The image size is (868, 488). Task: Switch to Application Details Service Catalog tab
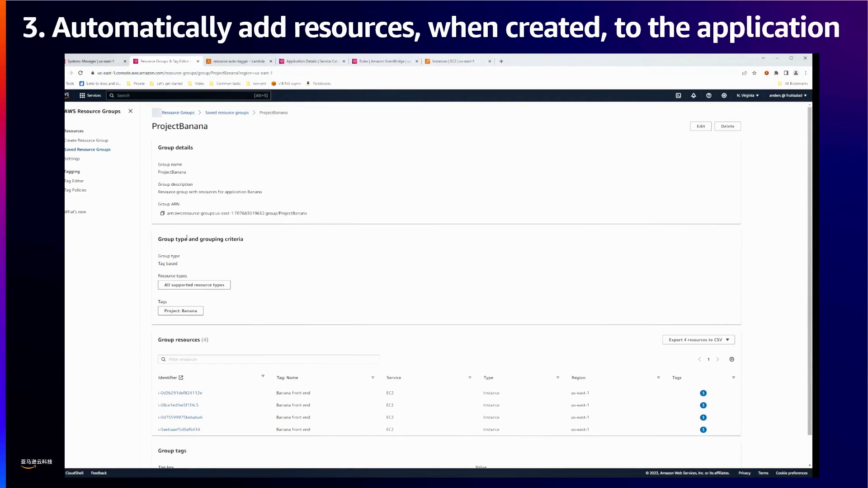tap(312, 61)
